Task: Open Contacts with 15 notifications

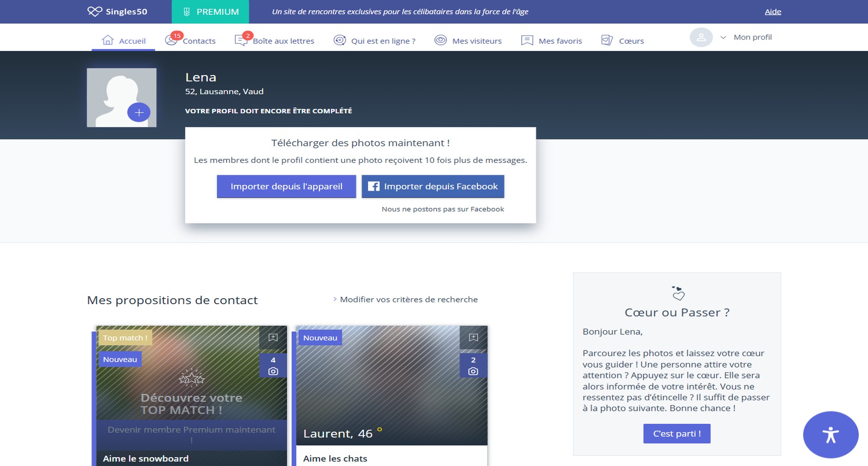Action: tap(190, 40)
